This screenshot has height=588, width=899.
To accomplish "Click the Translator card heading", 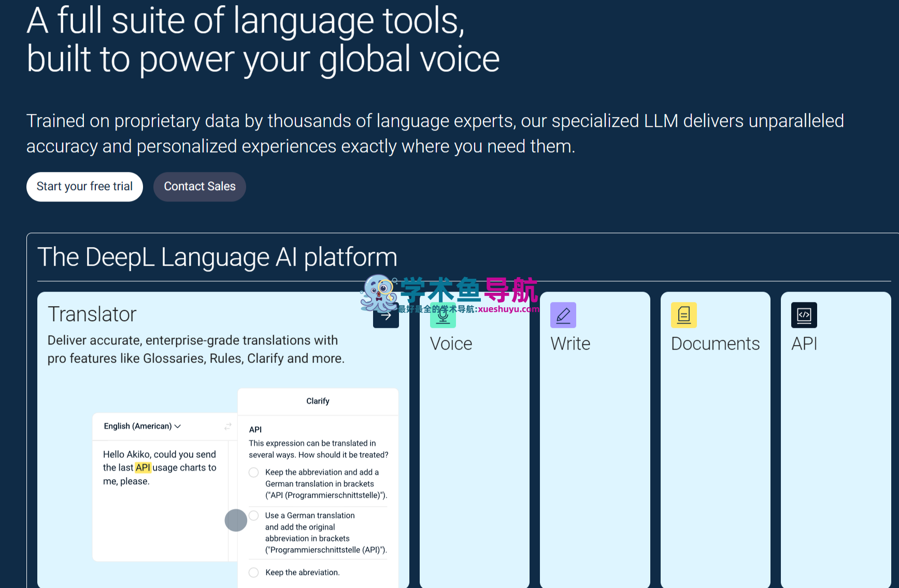I will (x=92, y=314).
